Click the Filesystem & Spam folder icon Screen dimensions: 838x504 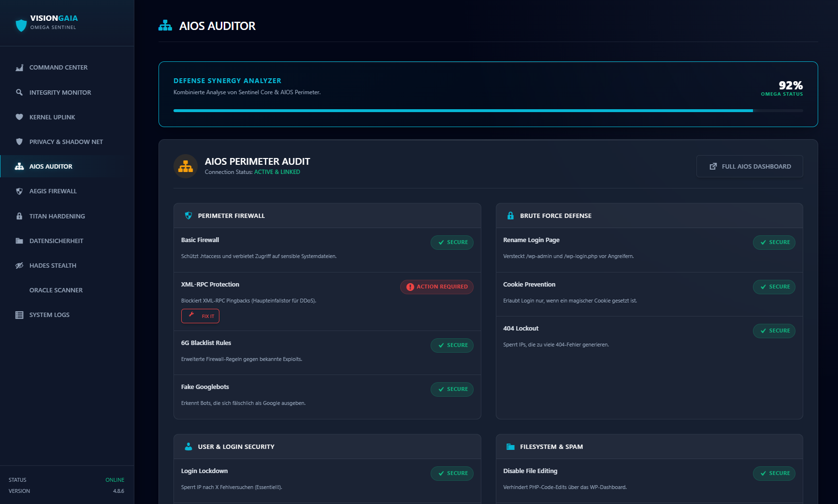click(x=511, y=446)
